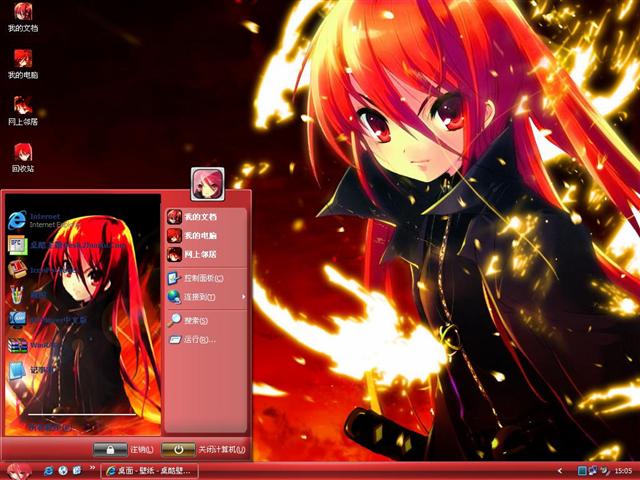Switch to the 桌面 - 壁纸 taskbar window

[149, 471]
